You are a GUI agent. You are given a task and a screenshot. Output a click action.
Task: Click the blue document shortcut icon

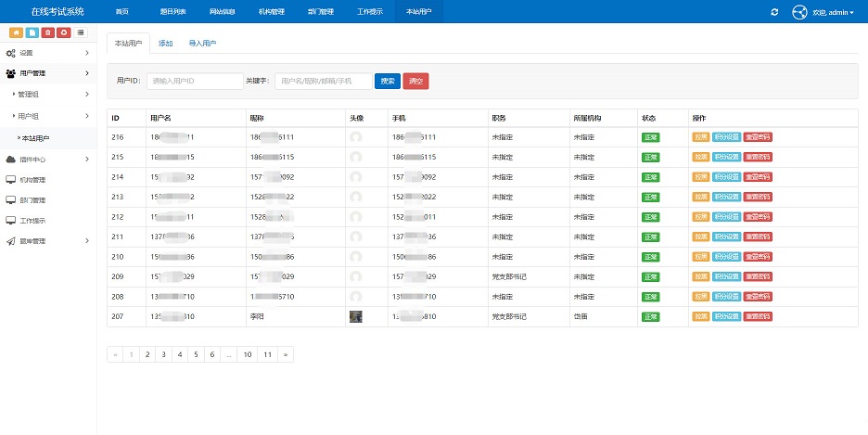(32, 32)
